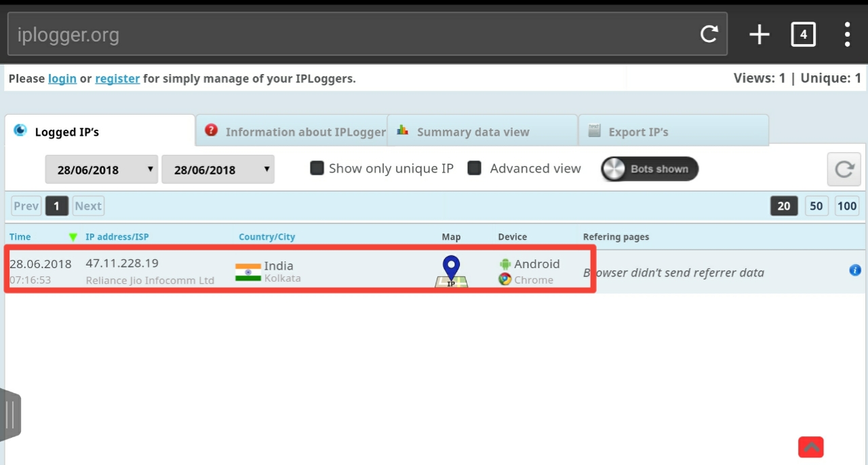The height and width of the screenshot is (465, 868).
Task: Tap the side panel handle
Action: (x=10, y=414)
